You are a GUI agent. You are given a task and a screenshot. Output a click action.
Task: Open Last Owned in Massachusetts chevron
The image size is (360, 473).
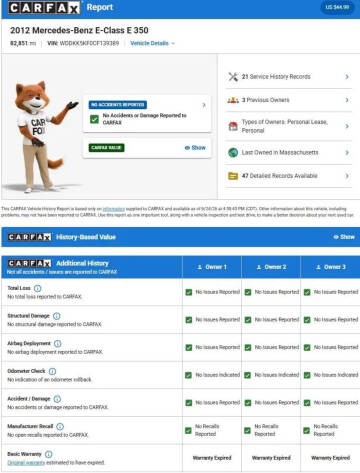347,152
